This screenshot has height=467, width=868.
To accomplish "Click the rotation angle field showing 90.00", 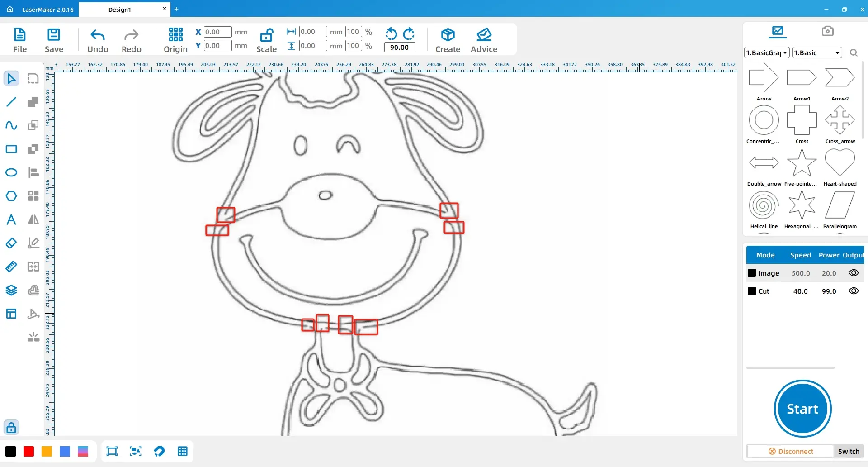I will (400, 47).
